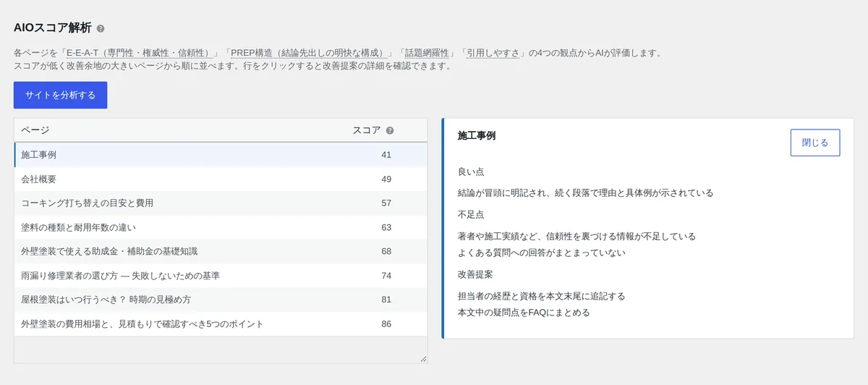Click score value 86

coord(386,323)
